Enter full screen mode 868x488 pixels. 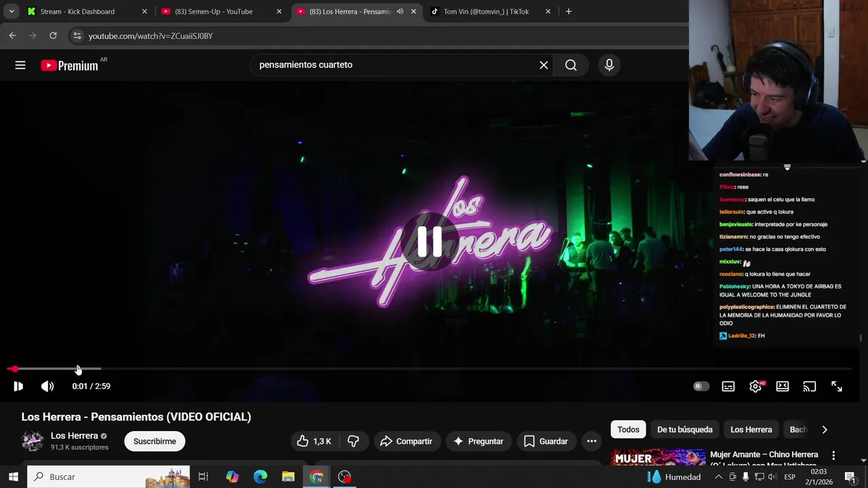point(837,386)
